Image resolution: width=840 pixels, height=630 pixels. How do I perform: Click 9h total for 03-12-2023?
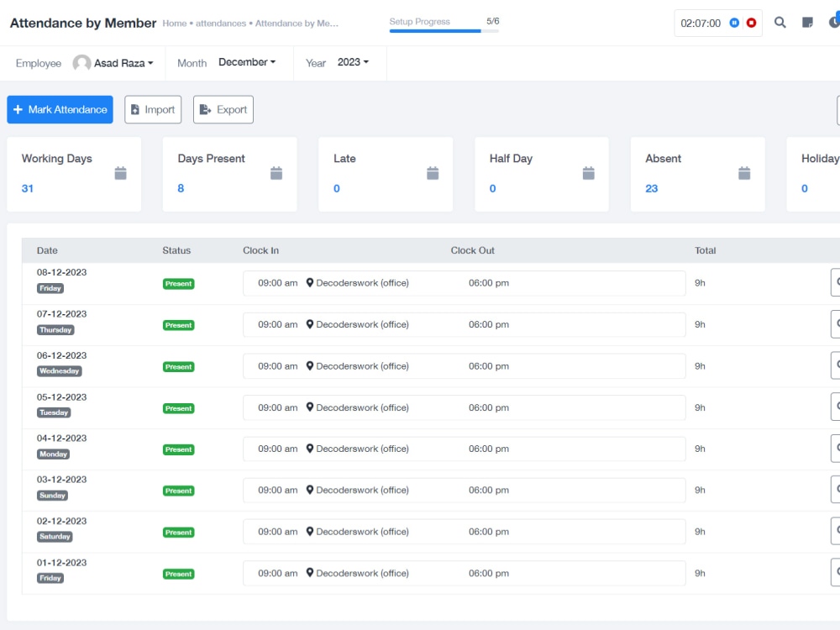(x=700, y=491)
